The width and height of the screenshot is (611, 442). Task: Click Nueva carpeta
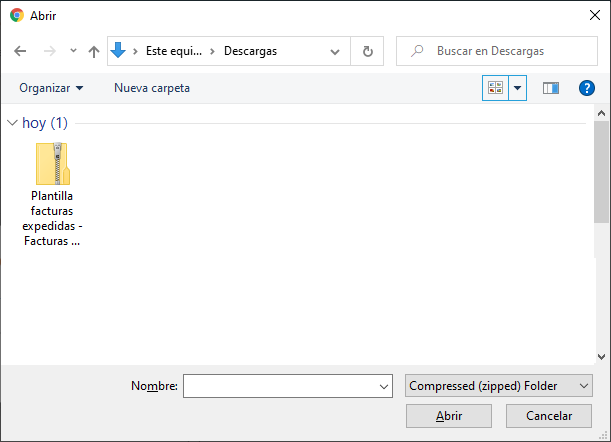tap(152, 88)
